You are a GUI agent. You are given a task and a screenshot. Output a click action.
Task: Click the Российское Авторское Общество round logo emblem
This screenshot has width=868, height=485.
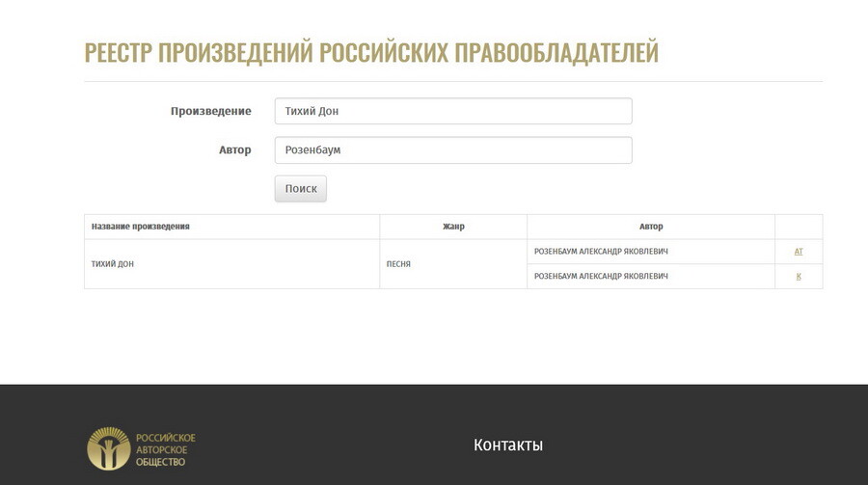[108, 448]
